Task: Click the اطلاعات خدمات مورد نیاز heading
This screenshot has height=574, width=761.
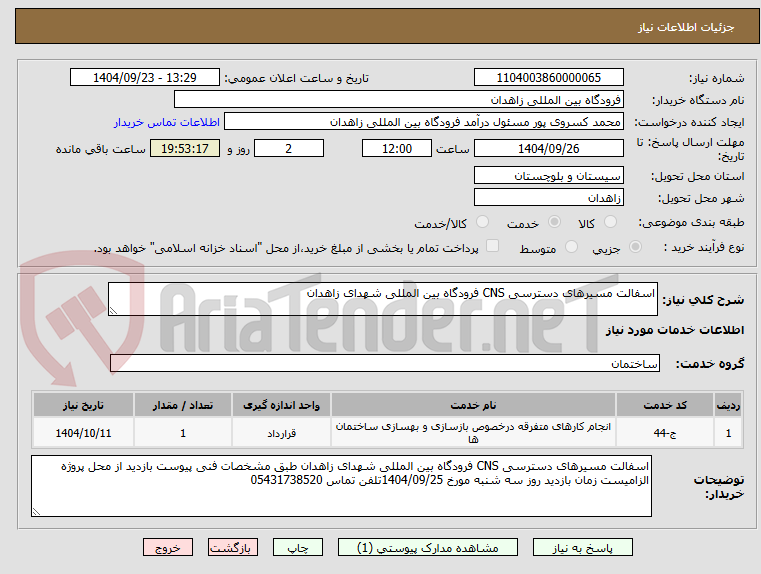Action: 675,330
